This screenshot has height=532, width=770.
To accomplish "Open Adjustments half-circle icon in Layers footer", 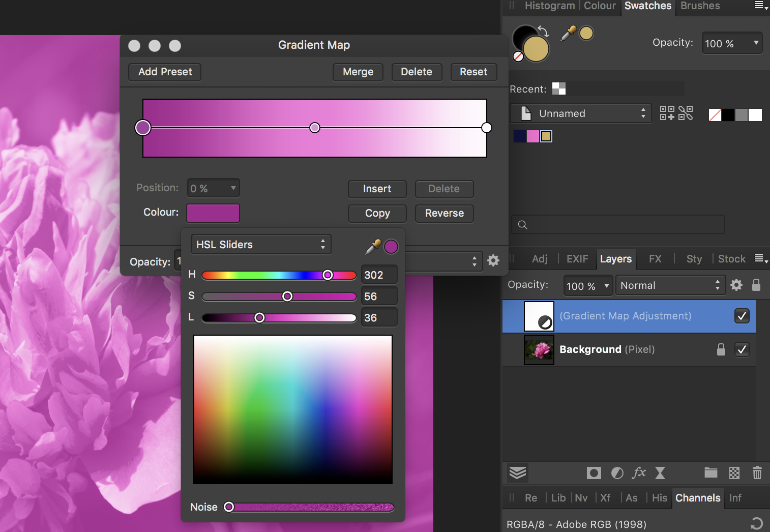I will point(617,473).
